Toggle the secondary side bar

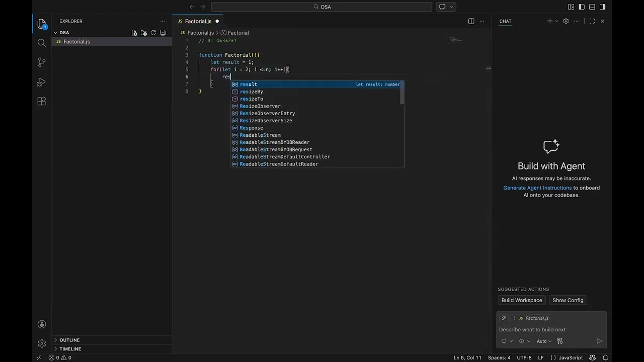pos(603,7)
